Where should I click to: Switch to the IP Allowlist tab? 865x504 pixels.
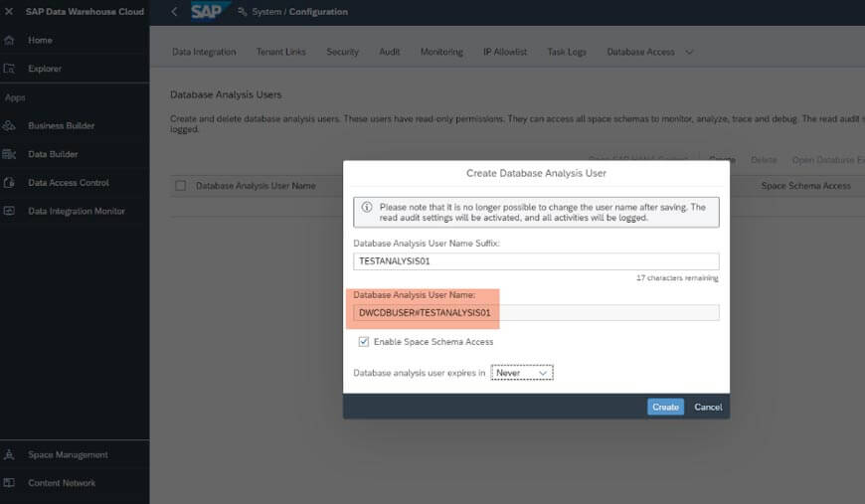[x=505, y=52]
